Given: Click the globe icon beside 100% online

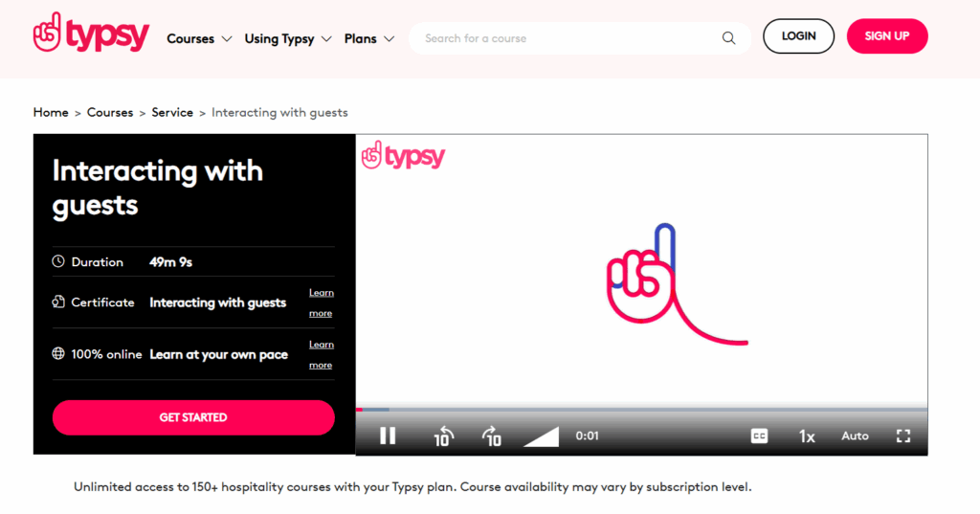Looking at the screenshot, I should tap(58, 353).
